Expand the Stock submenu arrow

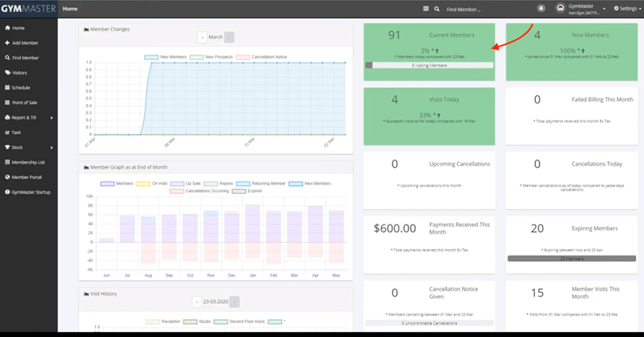51,147
